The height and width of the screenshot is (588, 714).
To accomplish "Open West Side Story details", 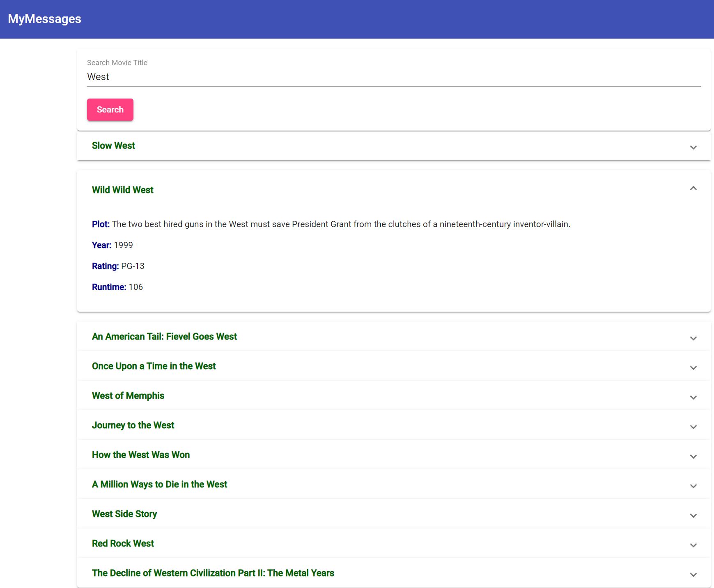I will [693, 515].
